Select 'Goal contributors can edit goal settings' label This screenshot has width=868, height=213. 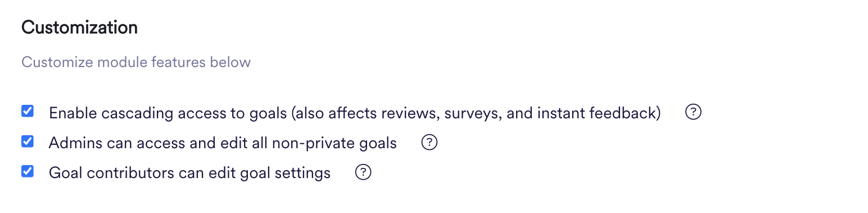[189, 173]
